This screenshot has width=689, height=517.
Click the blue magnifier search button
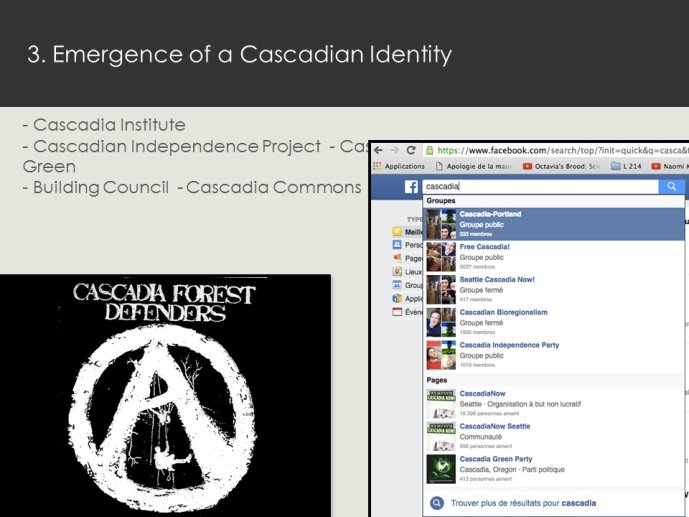671,186
